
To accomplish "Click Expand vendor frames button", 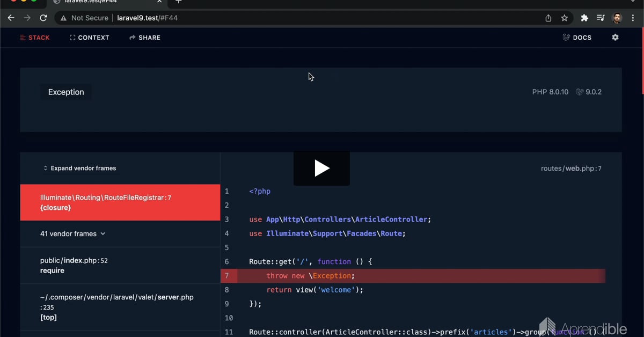I will (x=79, y=168).
